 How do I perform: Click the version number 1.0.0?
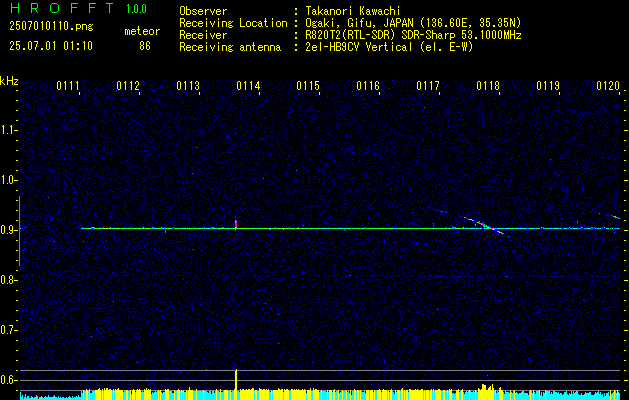pyautogui.click(x=136, y=9)
